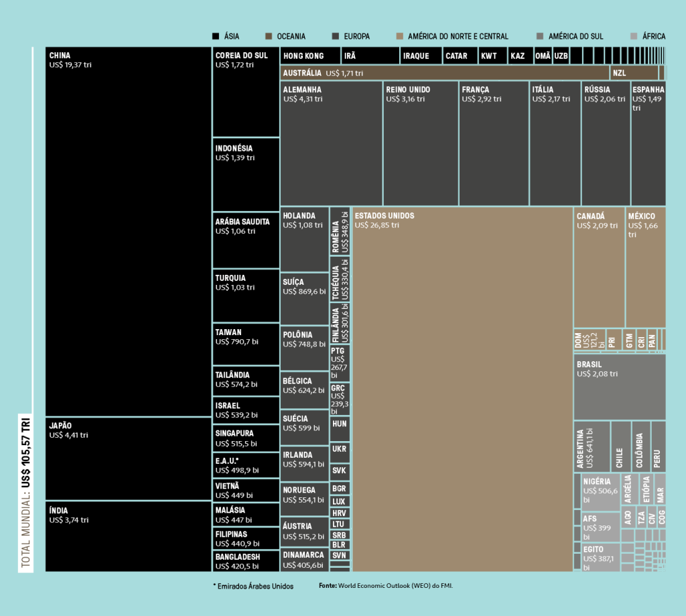This screenshot has height=616, width=686.
Task: Click the Europa legend color square
Action: pyautogui.click(x=336, y=36)
